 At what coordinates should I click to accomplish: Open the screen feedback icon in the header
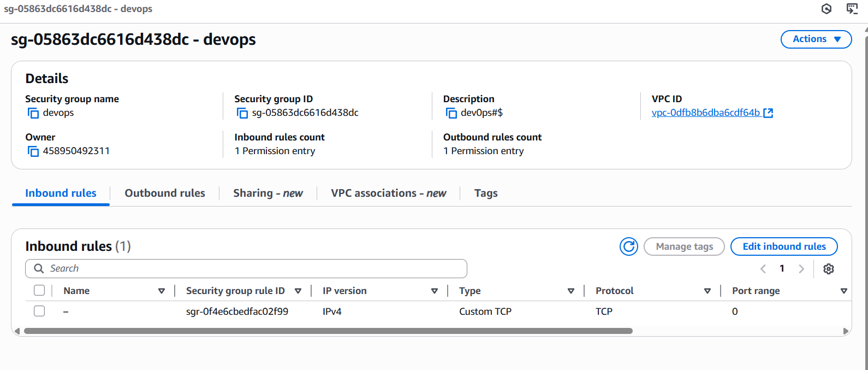coord(852,9)
